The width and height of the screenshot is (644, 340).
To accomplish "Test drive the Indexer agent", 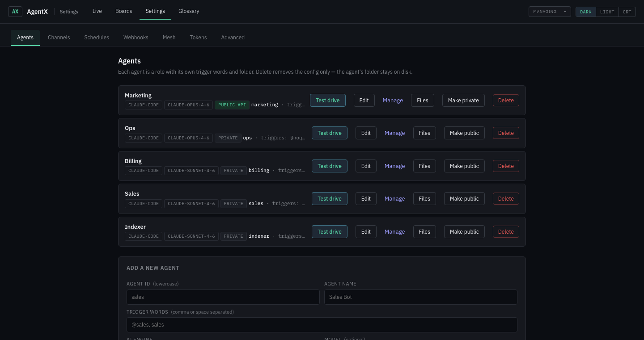I will (330, 232).
